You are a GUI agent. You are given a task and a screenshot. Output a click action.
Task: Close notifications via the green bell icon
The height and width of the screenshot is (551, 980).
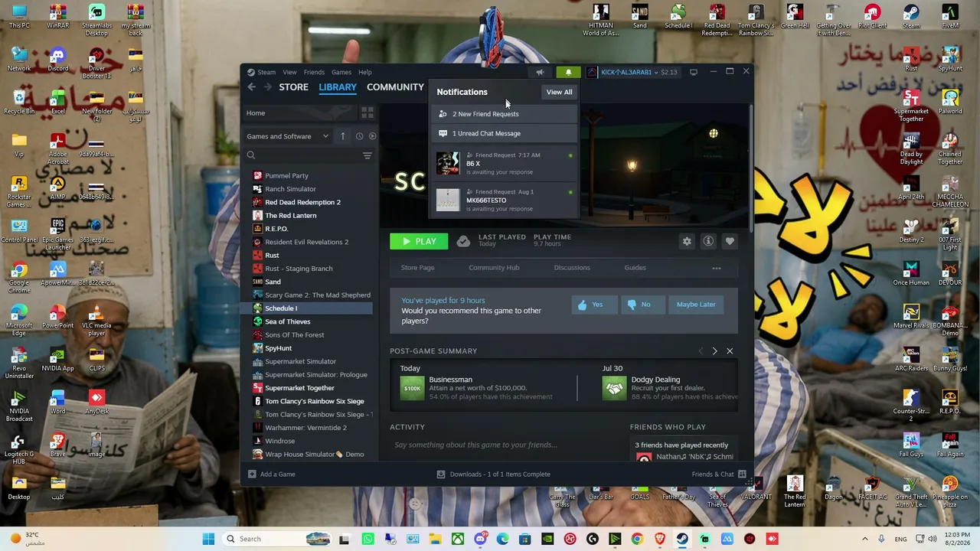point(568,72)
